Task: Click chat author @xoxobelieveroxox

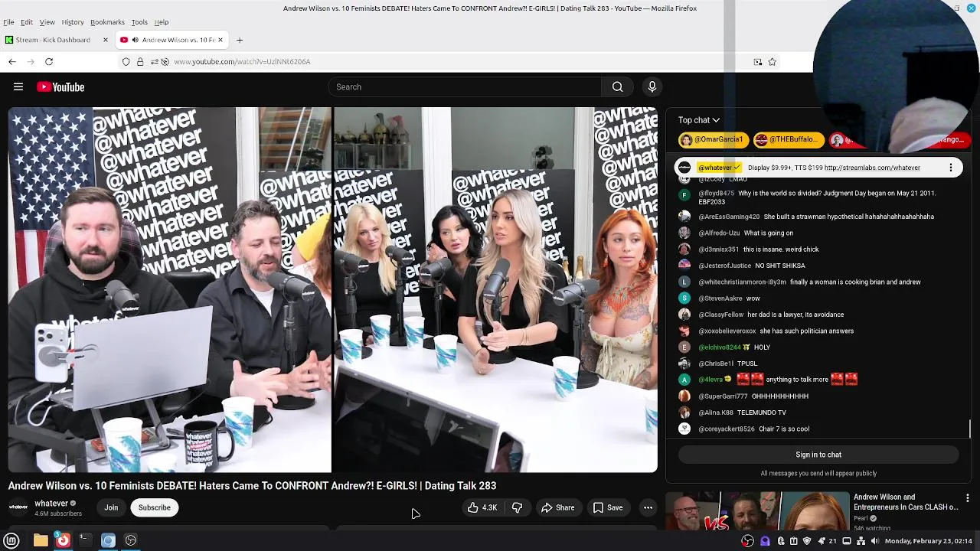Action: click(727, 331)
